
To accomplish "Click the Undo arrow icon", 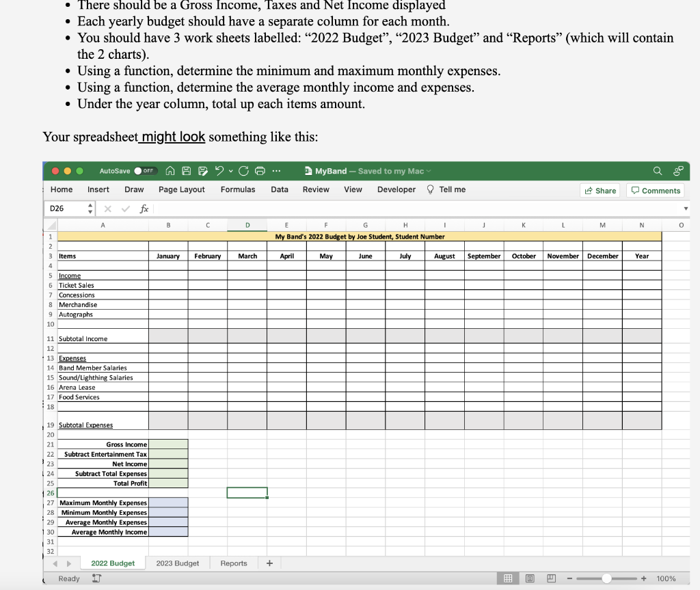I will click(219, 171).
